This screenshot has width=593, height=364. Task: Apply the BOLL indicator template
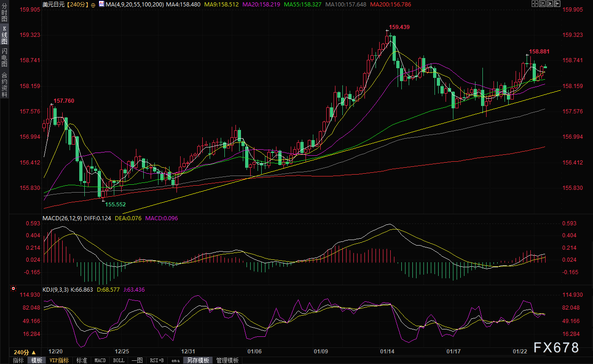118,360
